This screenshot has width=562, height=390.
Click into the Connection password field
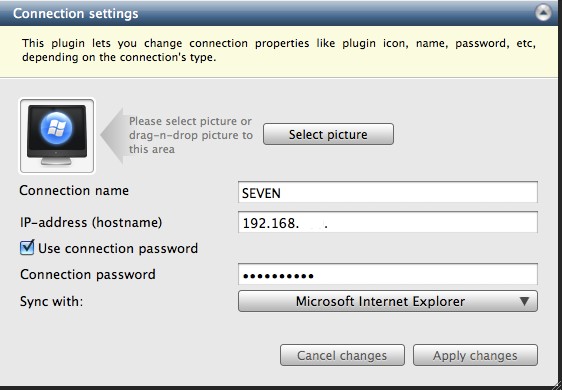point(388,274)
